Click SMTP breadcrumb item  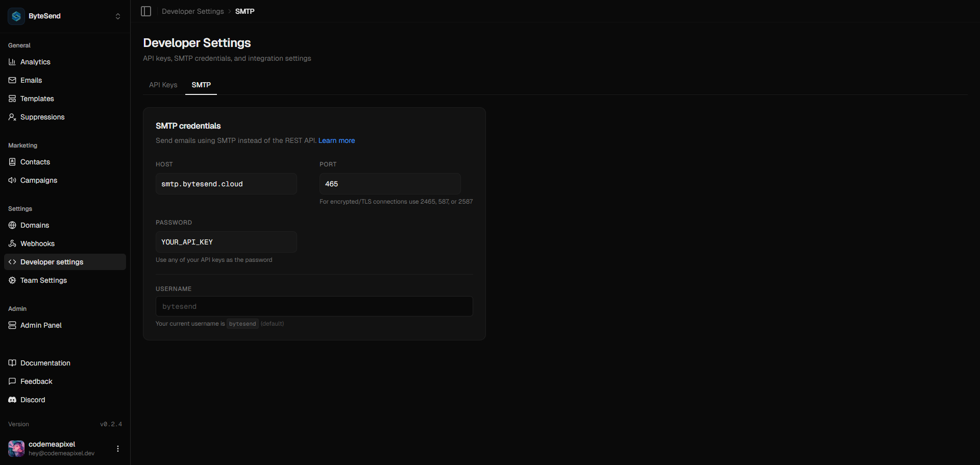[245, 11]
